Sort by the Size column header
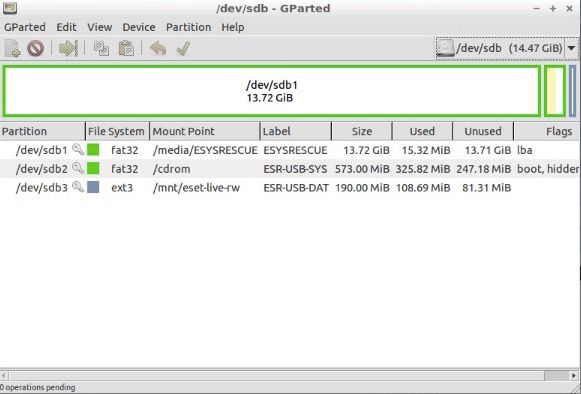This screenshot has width=581, height=394. [x=362, y=131]
